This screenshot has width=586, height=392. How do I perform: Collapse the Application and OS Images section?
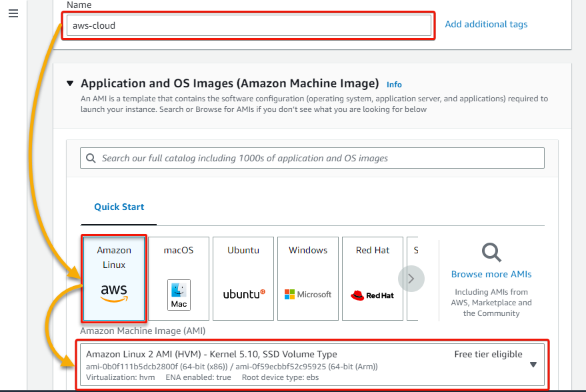[70, 83]
